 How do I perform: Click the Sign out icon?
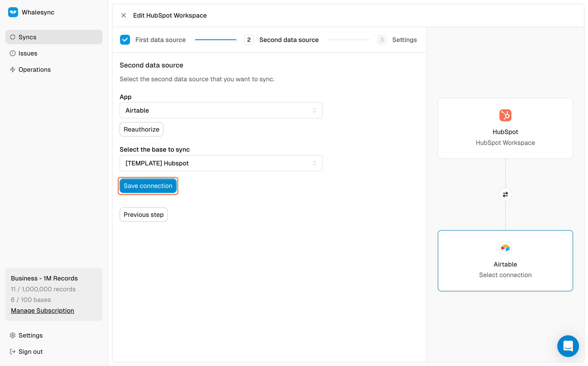point(13,352)
